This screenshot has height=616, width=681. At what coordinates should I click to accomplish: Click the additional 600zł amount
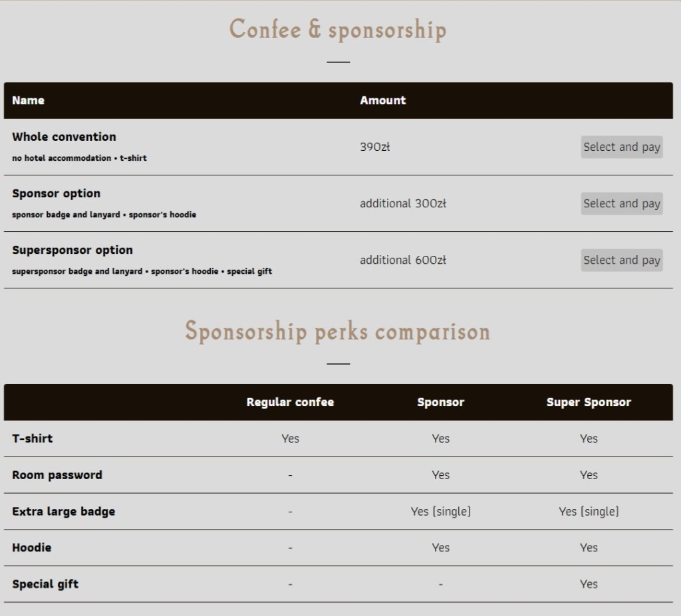click(402, 260)
